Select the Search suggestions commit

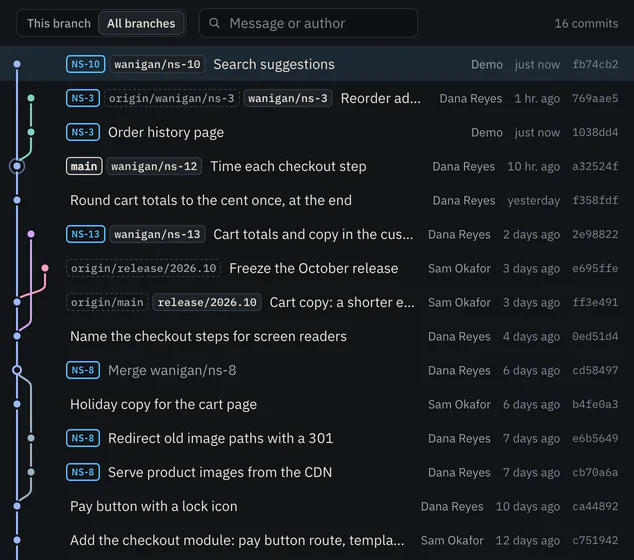click(274, 64)
